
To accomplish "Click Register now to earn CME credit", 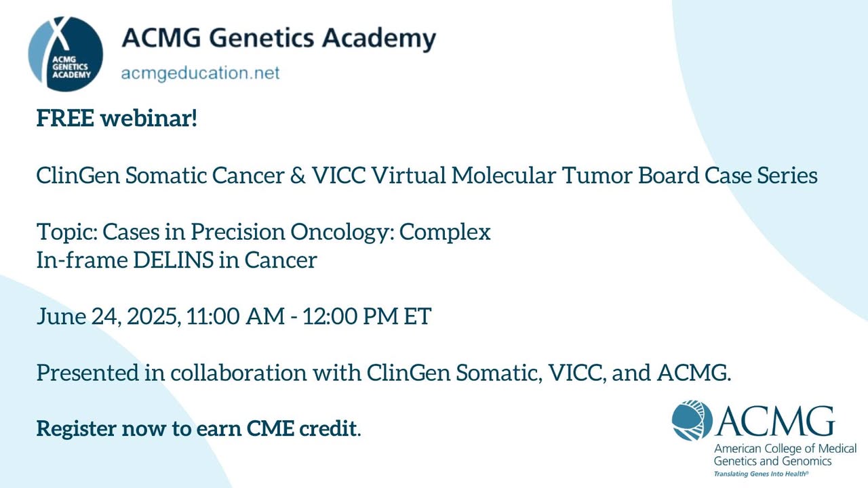I will click(198, 429).
